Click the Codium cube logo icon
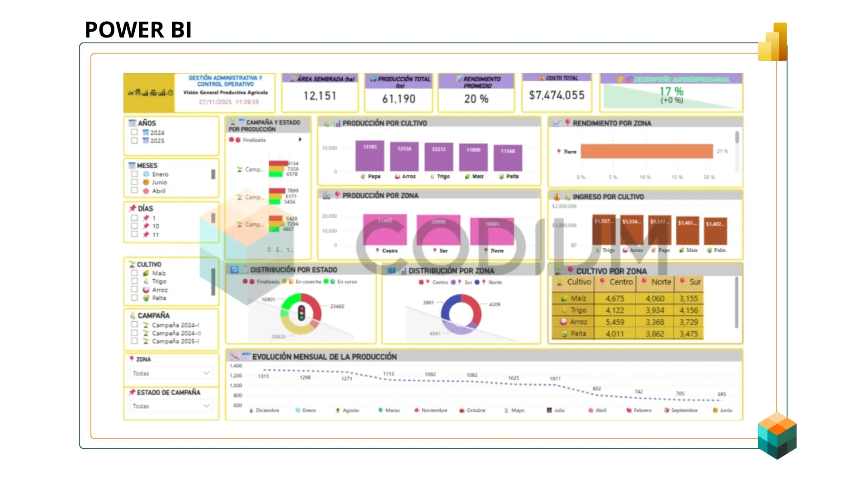868x488 pixels. [777, 436]
